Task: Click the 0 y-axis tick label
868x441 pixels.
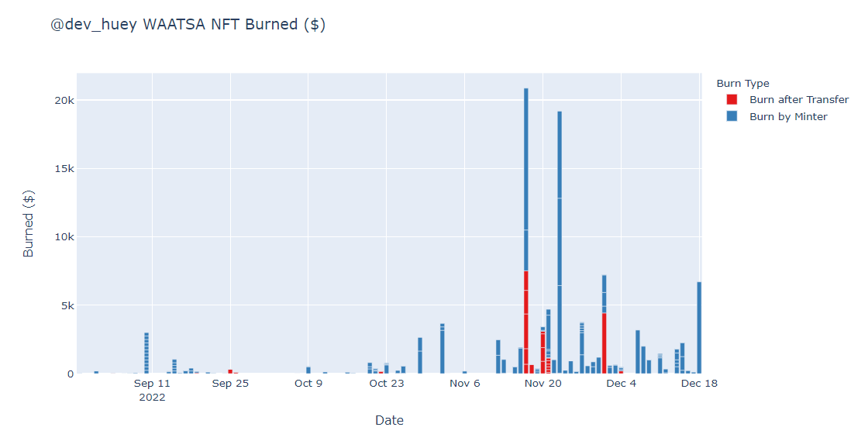Action: pyautogui.click(x=71, y=374)
